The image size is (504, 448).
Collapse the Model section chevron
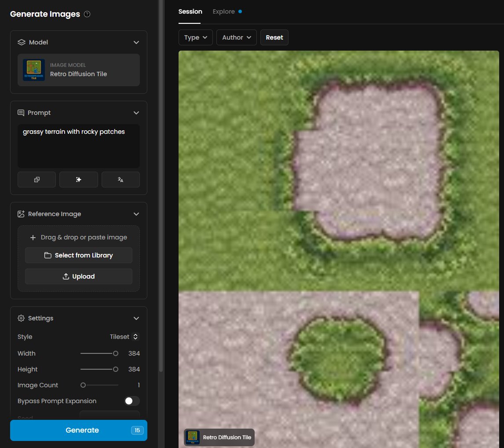point(136,42)
